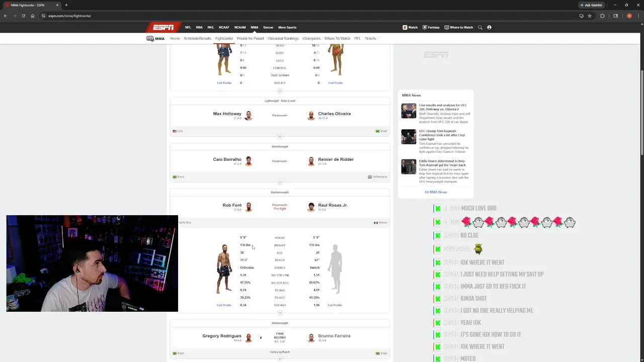This screenshot has width=644, height=362.
Task: Open Where to Watch in ESPN header
Action: [x=459, y=27]
